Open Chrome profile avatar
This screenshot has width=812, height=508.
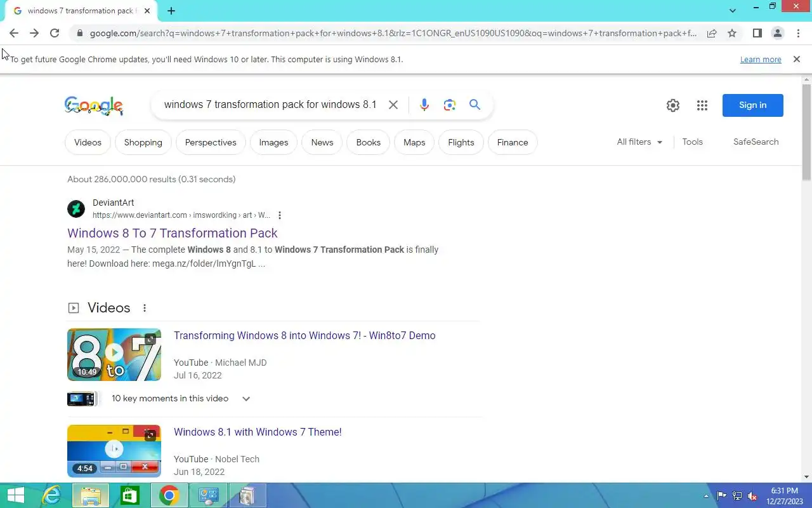pos(777,33)
